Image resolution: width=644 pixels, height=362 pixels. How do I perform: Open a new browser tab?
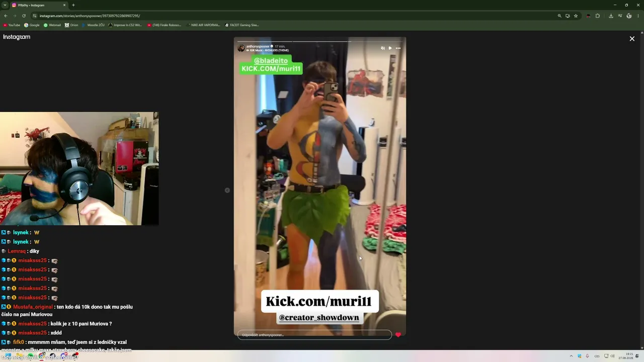coord(73,5)
